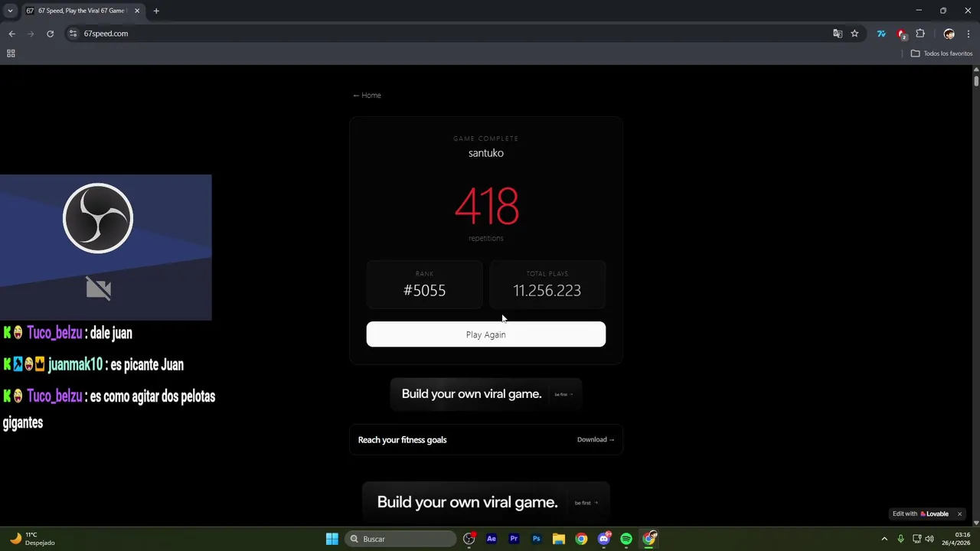Open the apps grid in bookmarks bar
Screen dimensions: 980x551
[x=11, y=54]
